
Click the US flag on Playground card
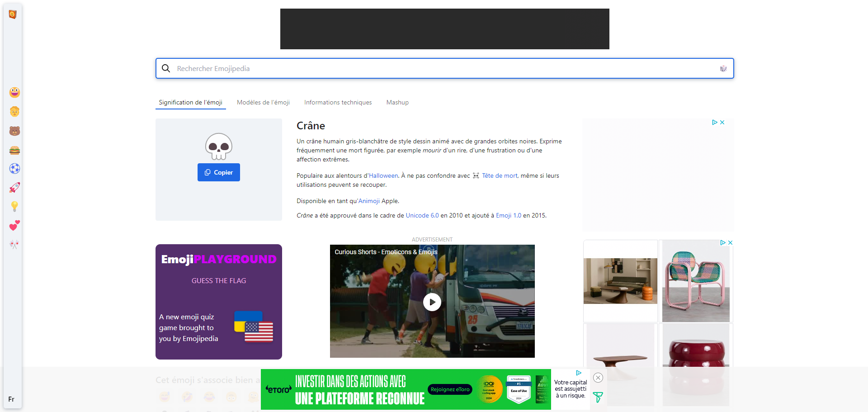tap(259, 332)
